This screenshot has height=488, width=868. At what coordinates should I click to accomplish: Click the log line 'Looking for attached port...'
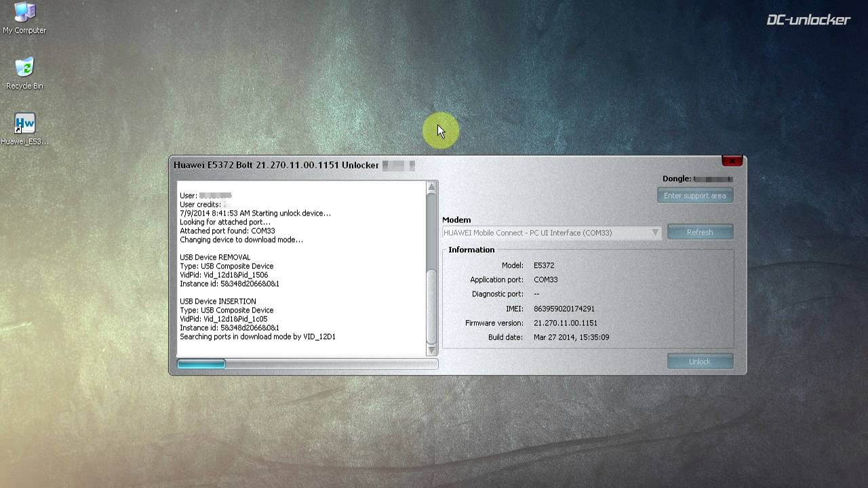coord(225,222)
